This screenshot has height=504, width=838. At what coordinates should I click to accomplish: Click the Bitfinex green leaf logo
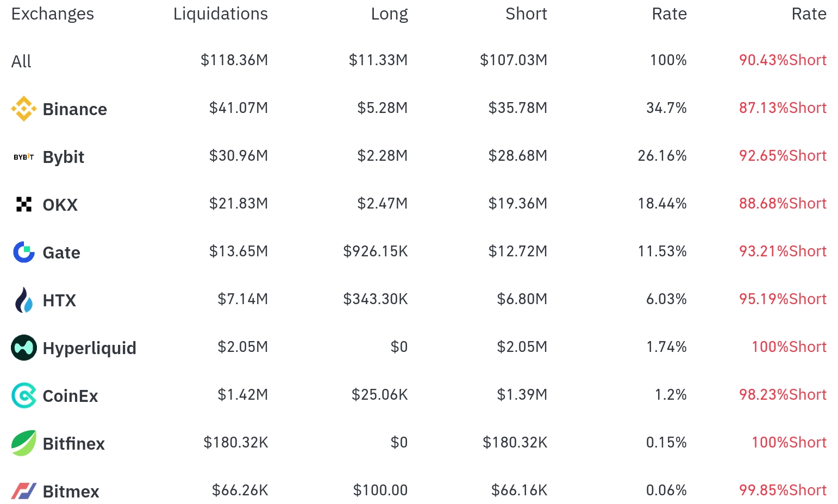[24, 443]
